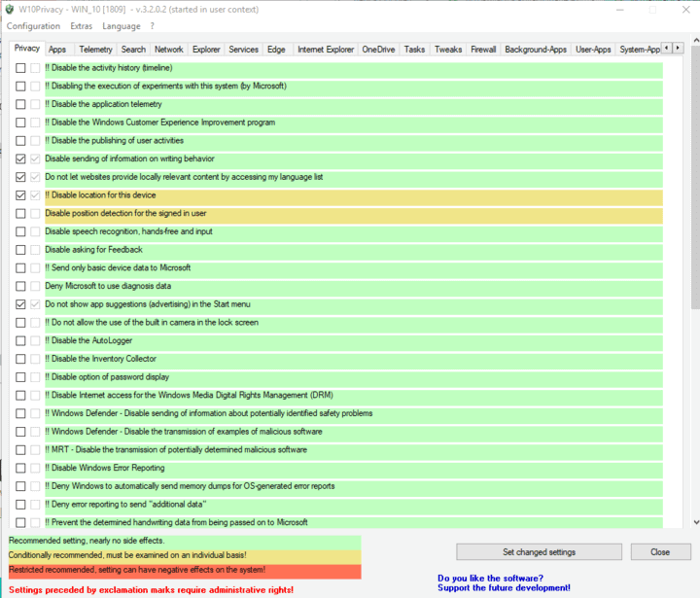Switch to the Apps tab
The image size is (700, 598).
[x=57, y=50]
